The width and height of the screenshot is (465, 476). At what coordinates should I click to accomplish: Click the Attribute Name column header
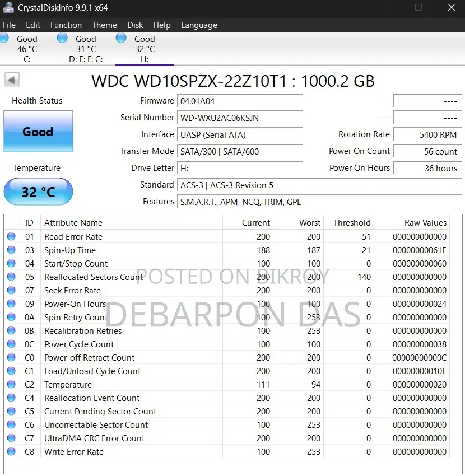(132, 222)
